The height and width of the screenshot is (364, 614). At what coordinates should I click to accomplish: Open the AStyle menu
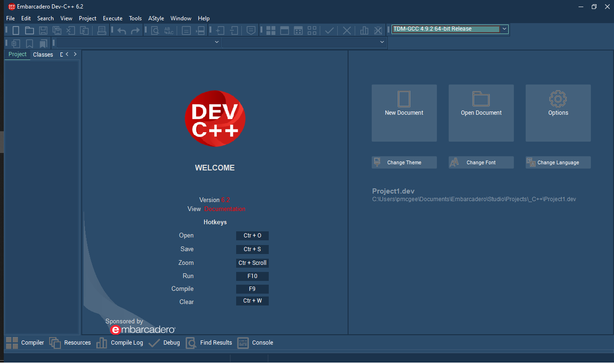[x=156, y=18]
